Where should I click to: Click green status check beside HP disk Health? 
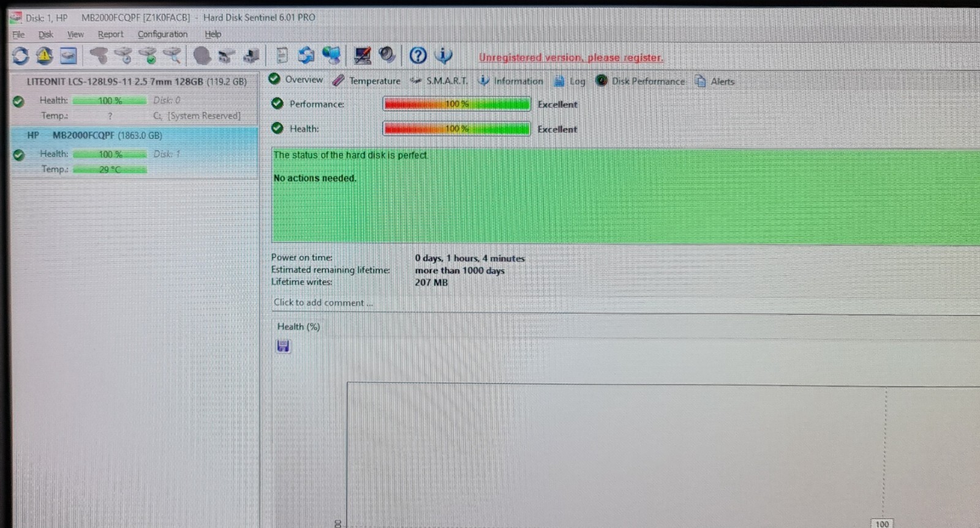click(18, 155)
